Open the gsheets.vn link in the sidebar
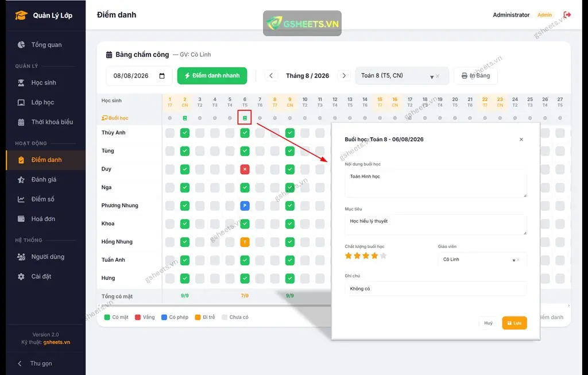 (x=57, y=342)
